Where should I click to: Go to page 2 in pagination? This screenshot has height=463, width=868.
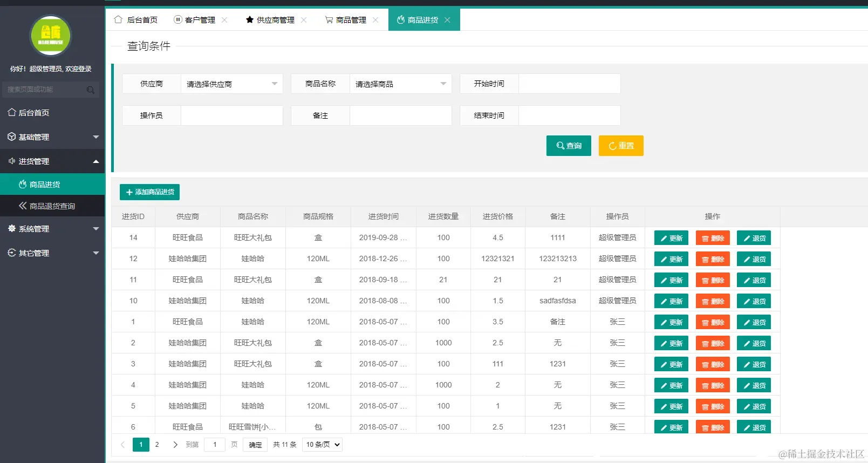[157, 445]
